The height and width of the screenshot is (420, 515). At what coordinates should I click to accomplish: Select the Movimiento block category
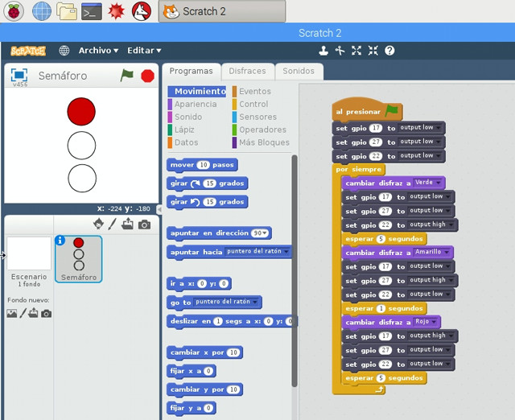[197, 91]
